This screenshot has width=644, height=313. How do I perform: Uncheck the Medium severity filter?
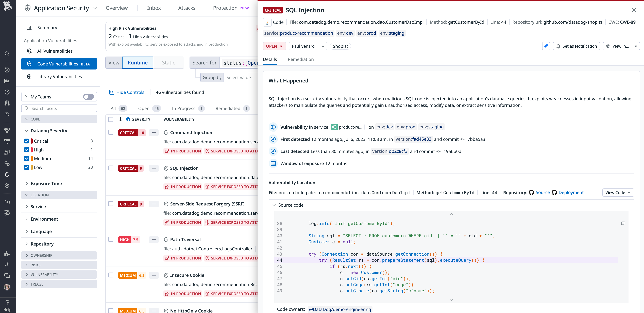pyautogui.click(x=27, y=158)
